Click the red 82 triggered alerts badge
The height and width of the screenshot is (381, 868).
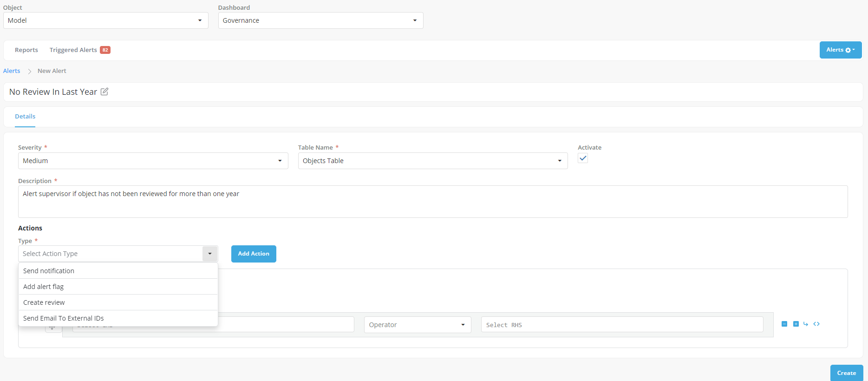click(x=105, y=50)
